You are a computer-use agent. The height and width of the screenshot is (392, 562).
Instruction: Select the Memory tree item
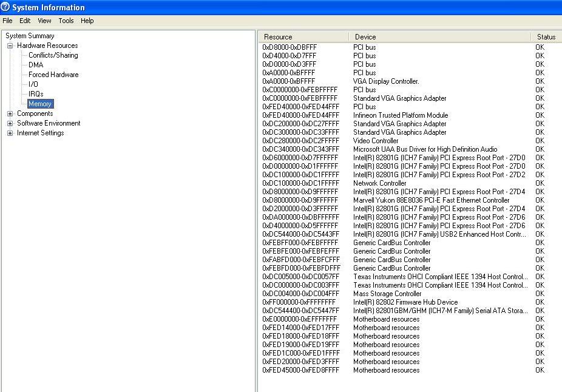click(x=40, y=104)
